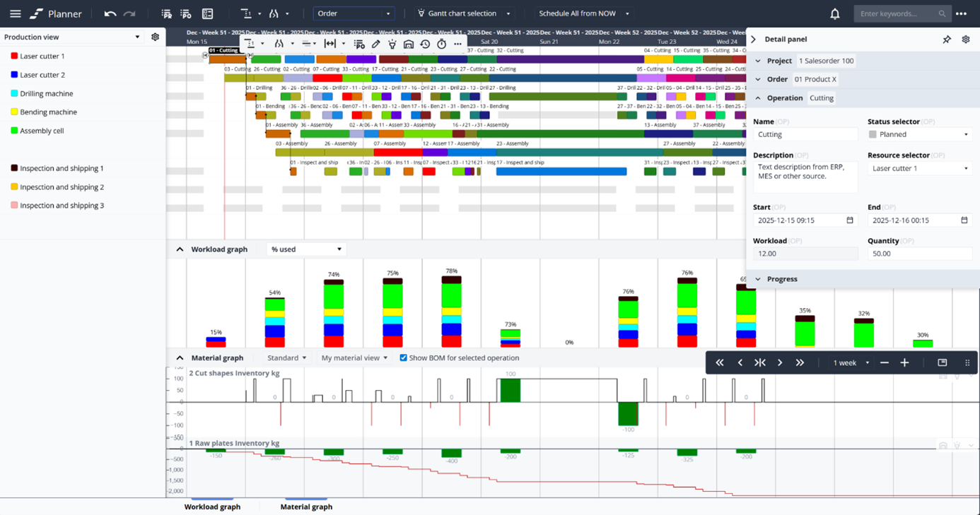Click Gantt chart selection button
This screenshot has height=515, width=980.
tap(462, 13)
